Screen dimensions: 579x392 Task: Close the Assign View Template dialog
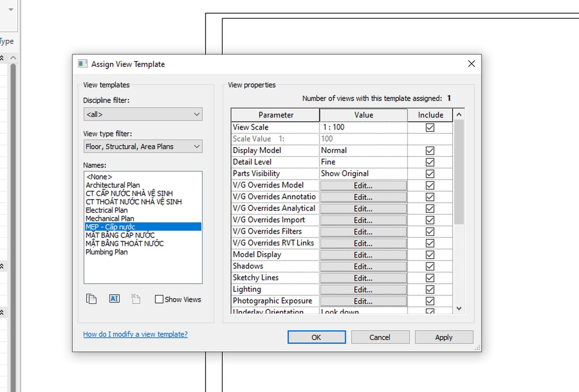pos(471,64)
